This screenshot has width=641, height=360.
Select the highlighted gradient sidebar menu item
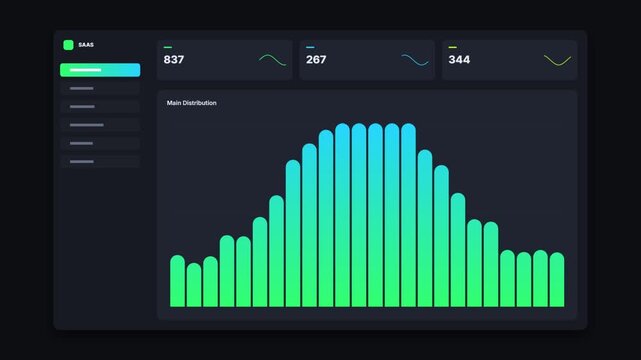point(100,70)
